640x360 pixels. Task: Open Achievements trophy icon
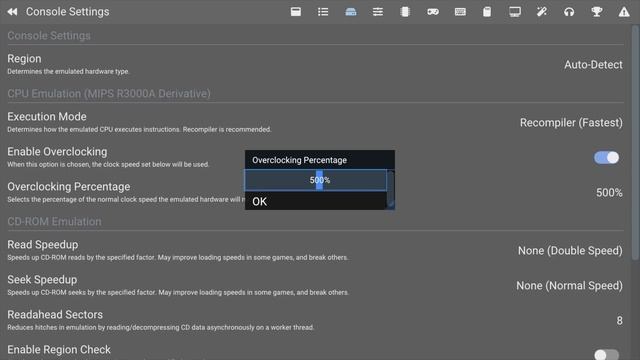click(596, 12)
